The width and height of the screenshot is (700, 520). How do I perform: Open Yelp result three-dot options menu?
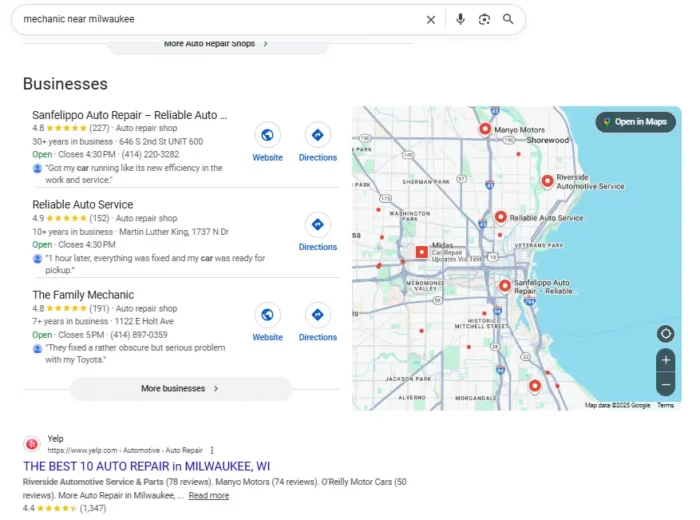point(212,450)
